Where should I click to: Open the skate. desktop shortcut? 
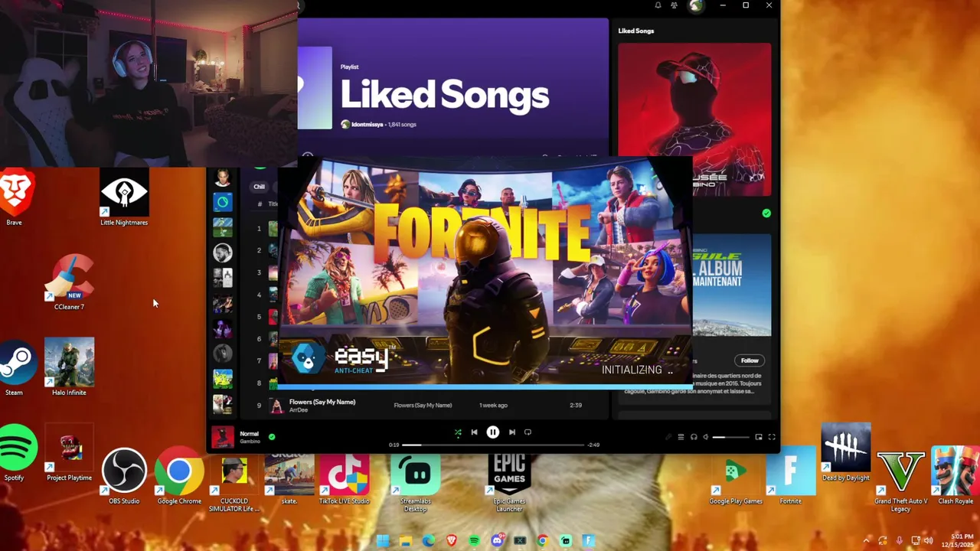coord(289,478)
